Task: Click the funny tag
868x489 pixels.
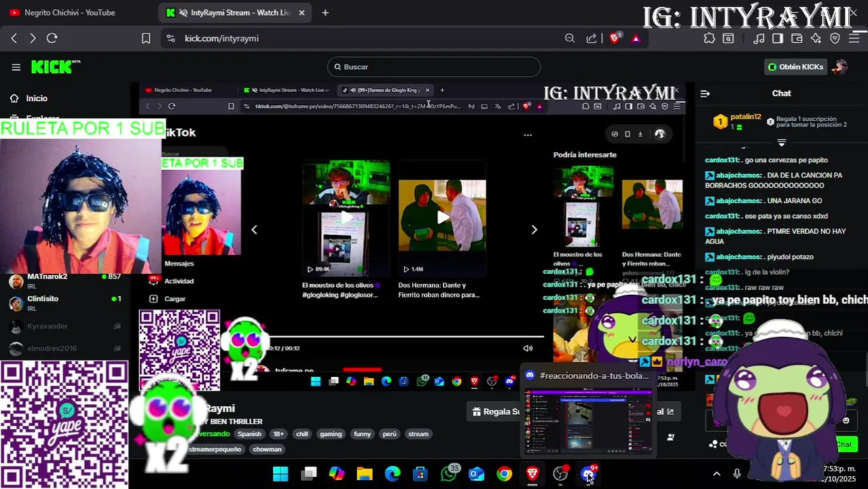Action: coord(363,434)
